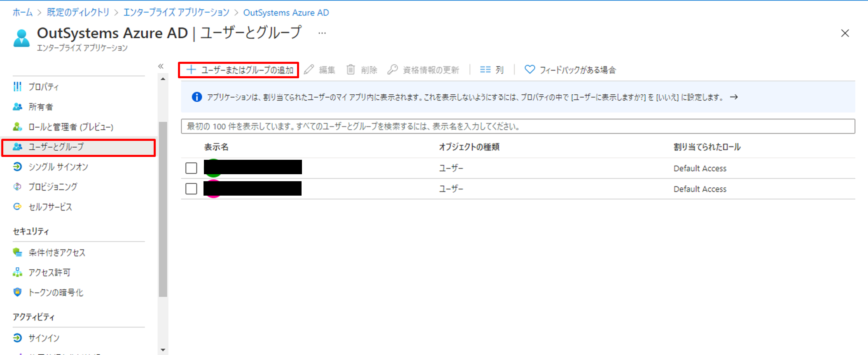Go to エンタープライズ アプリケーション breadcrumb link
The image size is (868, 355).
176,13
